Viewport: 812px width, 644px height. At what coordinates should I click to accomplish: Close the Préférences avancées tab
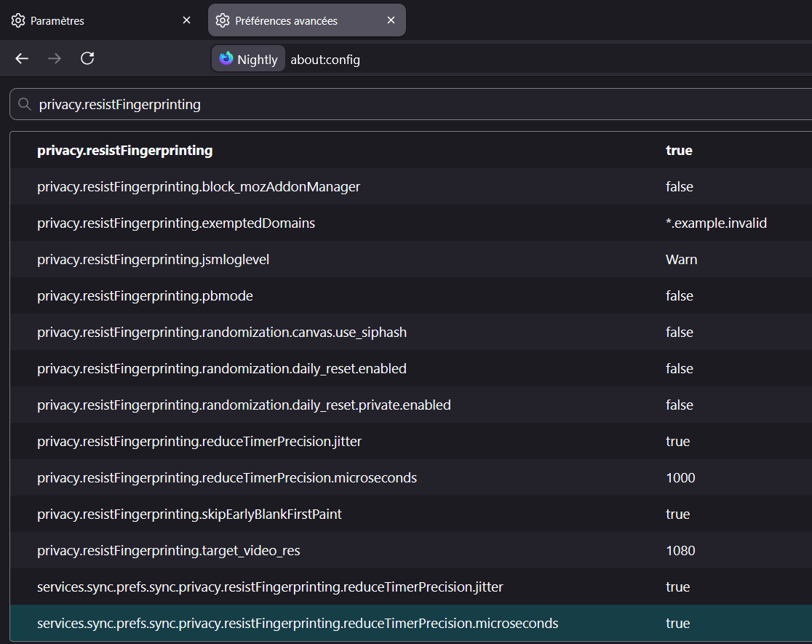pos(391,20)
